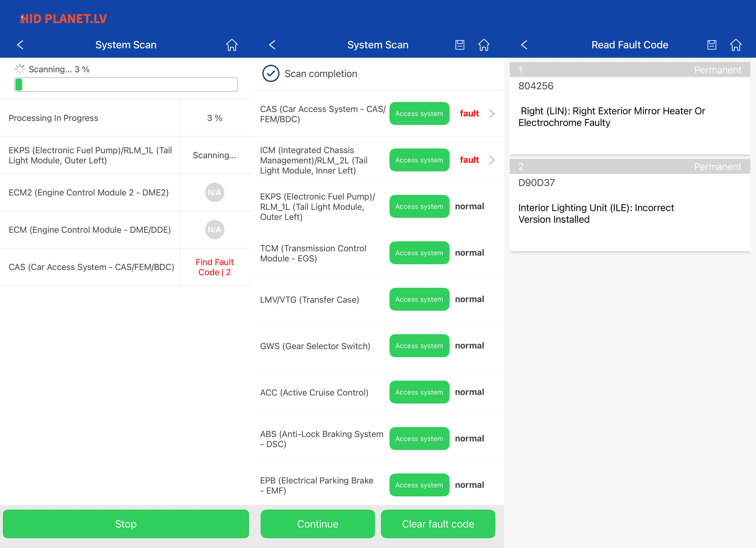Click home icon in middle System Scan header

coord(484,45)
